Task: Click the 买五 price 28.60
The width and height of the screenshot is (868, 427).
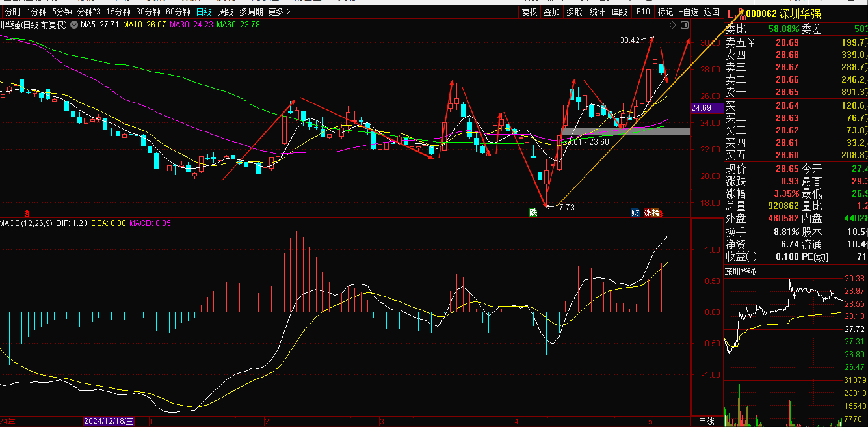Action: [x=787, y=155]
